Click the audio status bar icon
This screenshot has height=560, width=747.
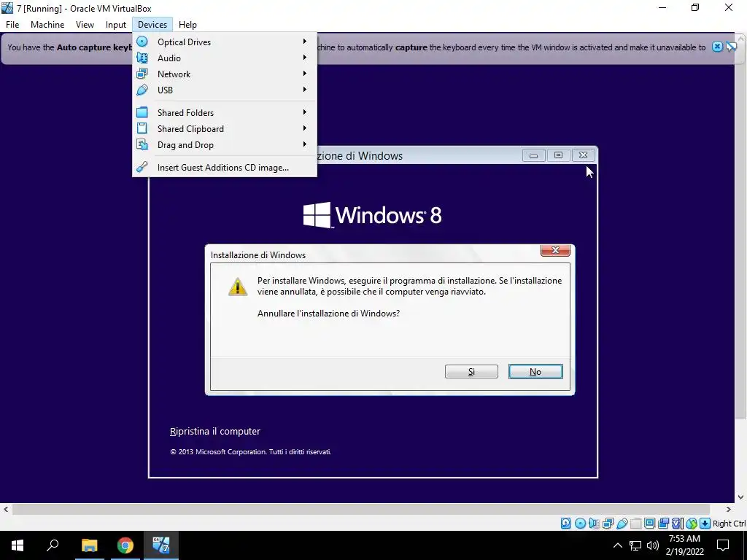click(x=594, y=524)
